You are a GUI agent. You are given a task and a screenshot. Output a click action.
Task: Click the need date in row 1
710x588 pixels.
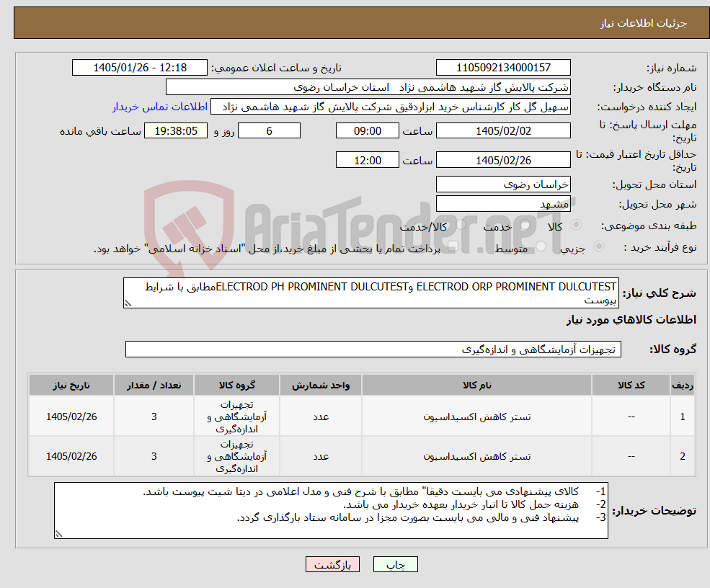[x=71, y=416]
